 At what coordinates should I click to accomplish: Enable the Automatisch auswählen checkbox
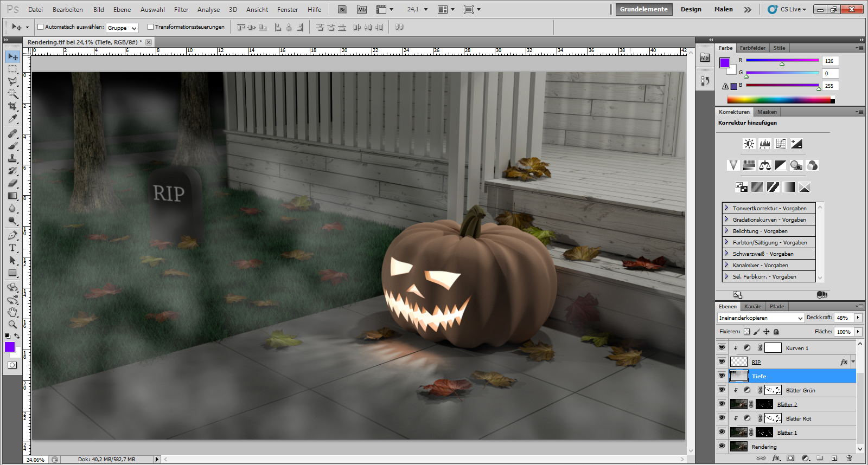coord(40,27)
